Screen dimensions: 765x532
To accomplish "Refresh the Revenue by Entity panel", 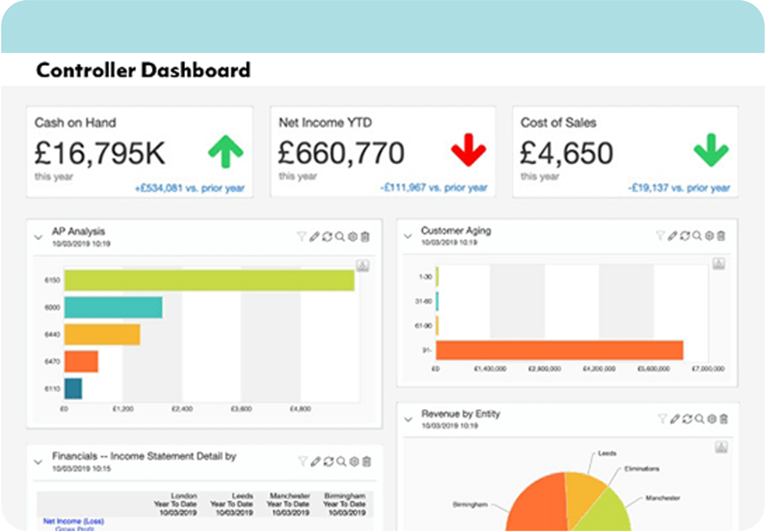I will [687, 419].
